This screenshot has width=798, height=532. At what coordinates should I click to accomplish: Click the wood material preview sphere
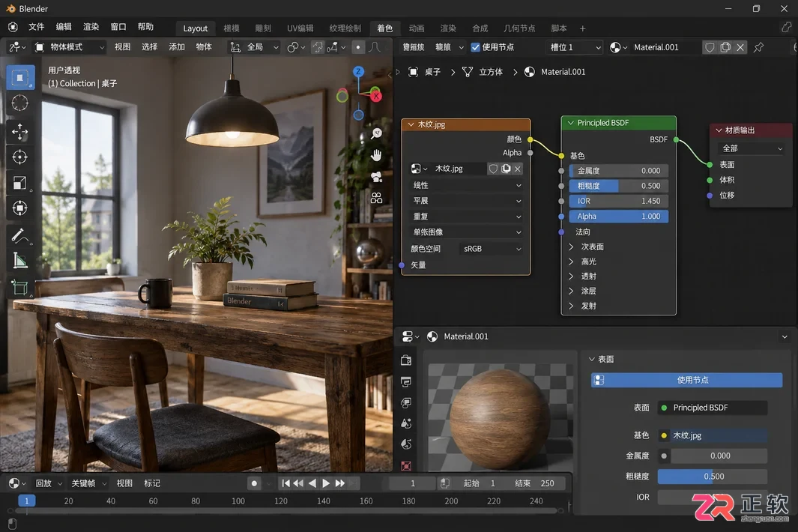click(500, 419)
